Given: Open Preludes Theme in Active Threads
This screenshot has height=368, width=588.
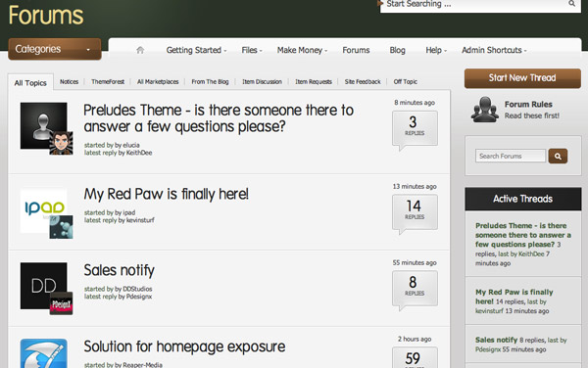Looking at the screenshot, I should (x=522, y=235).
